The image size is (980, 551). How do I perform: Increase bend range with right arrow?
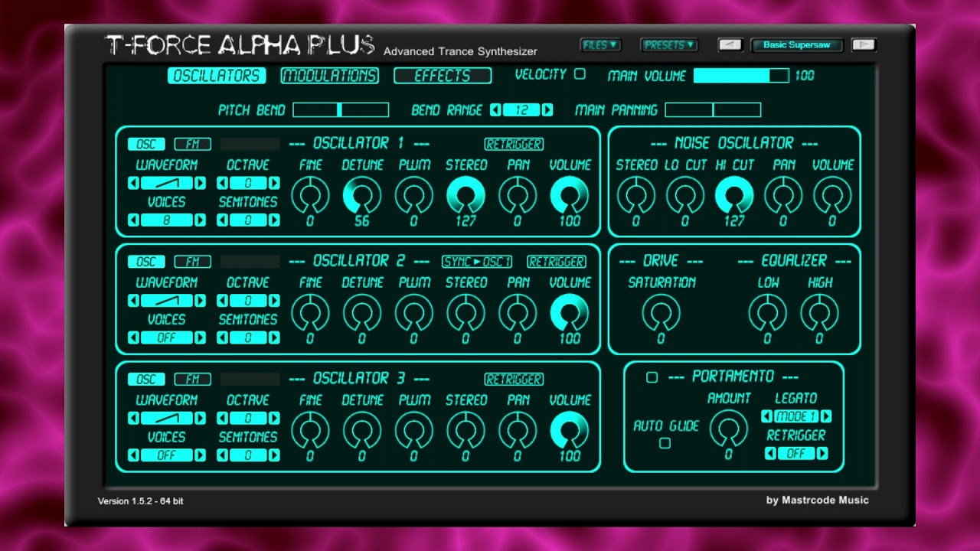pyautogui.click(x=547, y=110)
